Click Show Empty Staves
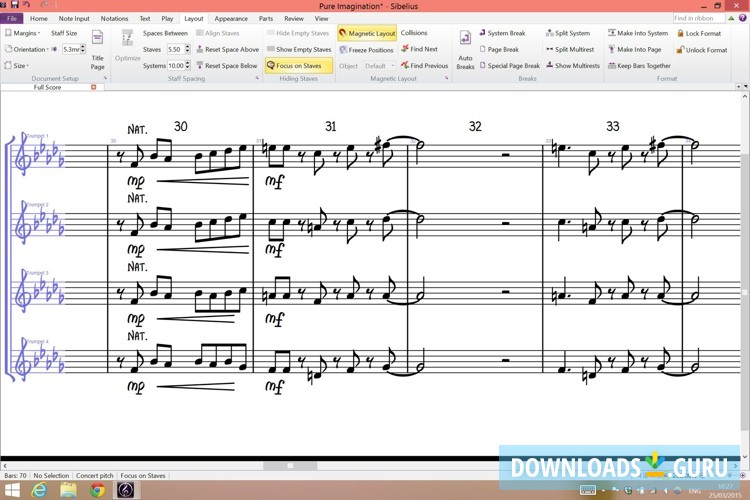Screen dimensions: 750x500 pyautogui.click(x=299, y=49)
